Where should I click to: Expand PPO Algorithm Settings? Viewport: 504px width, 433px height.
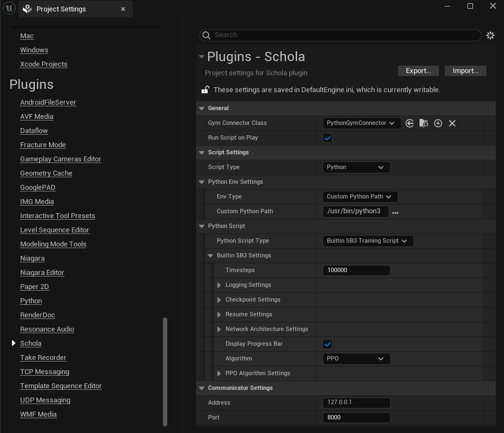pyautogui.click(x=219, y=374)
